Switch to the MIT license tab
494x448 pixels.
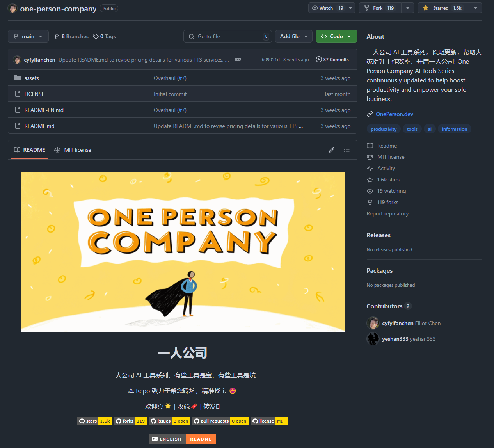point(73,150)
